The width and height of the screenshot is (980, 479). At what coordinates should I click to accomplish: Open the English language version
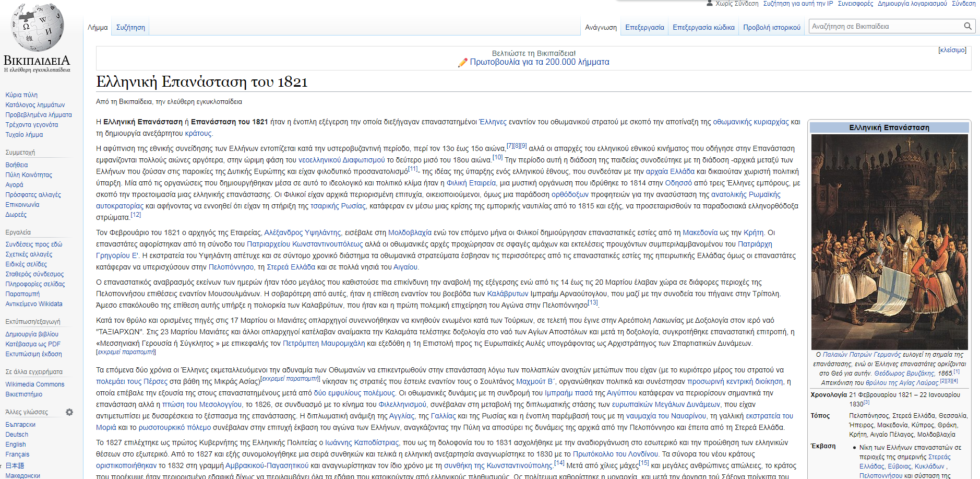16,444
